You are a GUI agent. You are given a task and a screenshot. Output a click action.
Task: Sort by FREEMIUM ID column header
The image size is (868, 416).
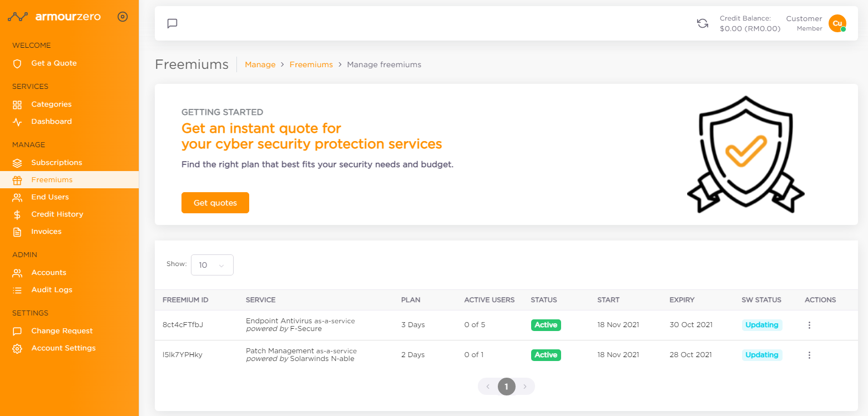[185, 300]
